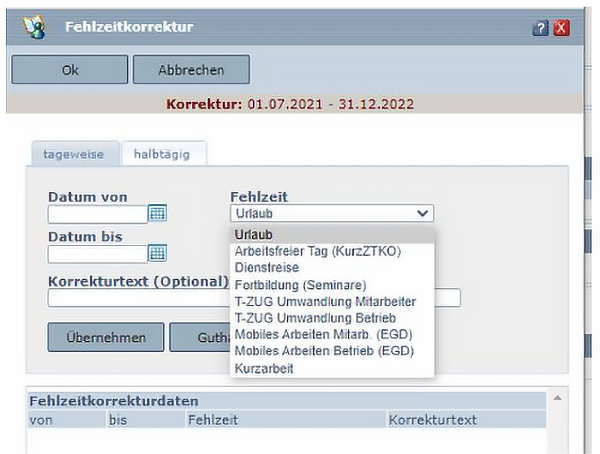Choose T-ZUG Umwandlung Mitarbeiter
This screenshot has height=454, width=600.
[x=324, y=301]
